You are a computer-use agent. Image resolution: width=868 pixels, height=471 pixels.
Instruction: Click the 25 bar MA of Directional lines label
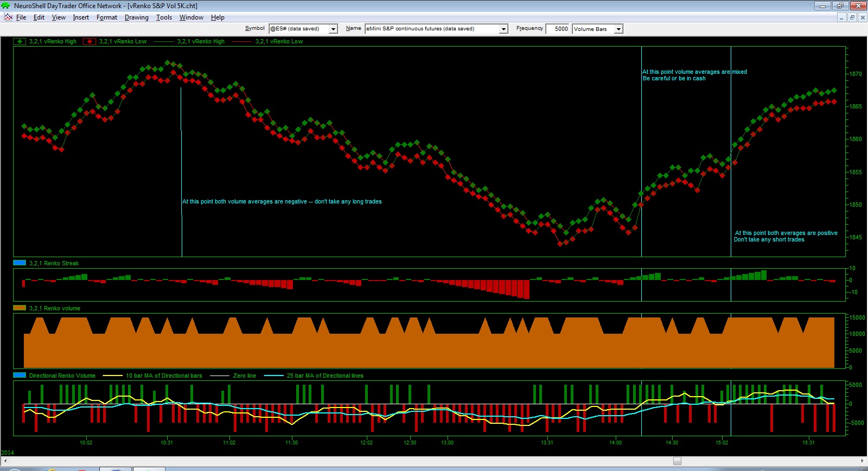325,375
